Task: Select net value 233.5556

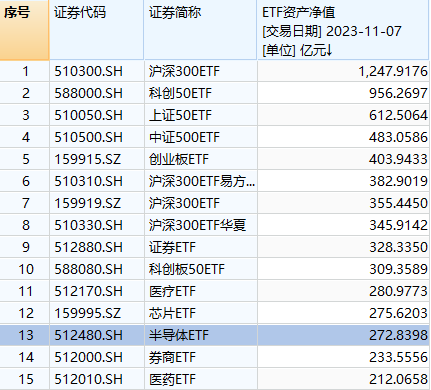Action: coord(343,357)
